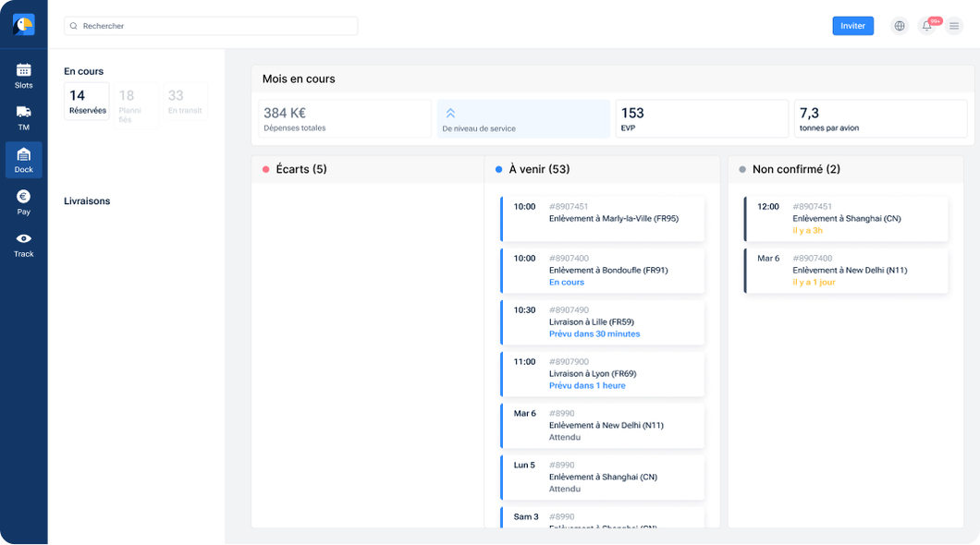Open the language globe menu
The width and height of the screenshot is (980, 545).
[x=900, y=26]
